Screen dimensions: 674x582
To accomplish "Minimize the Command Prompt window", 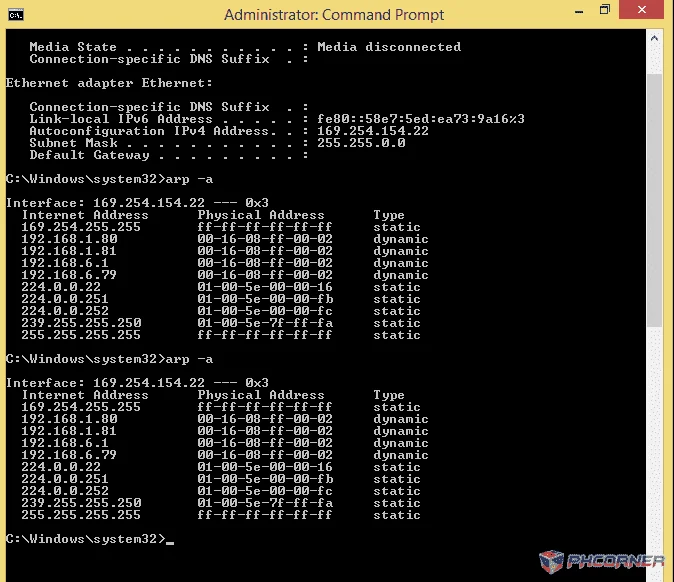I will 579,11.
